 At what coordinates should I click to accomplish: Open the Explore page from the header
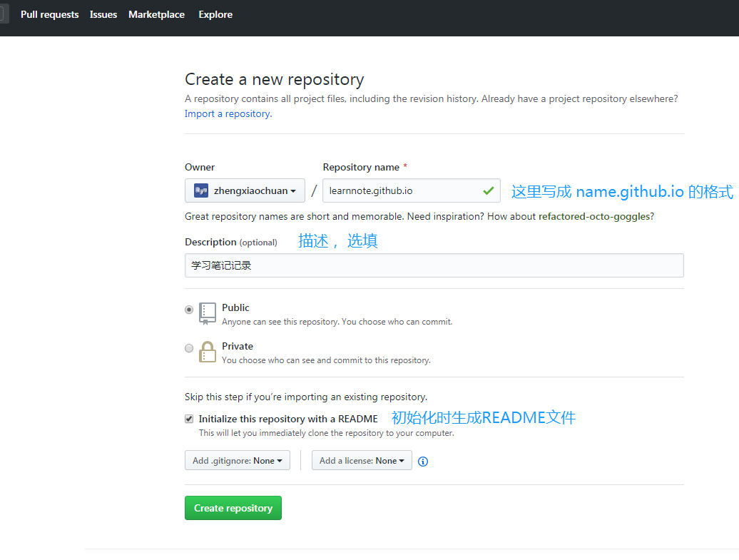[215, 14]
